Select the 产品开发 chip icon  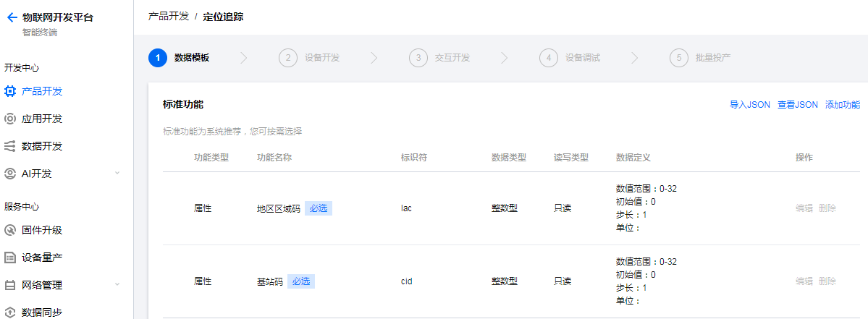[x=10, y=91]
